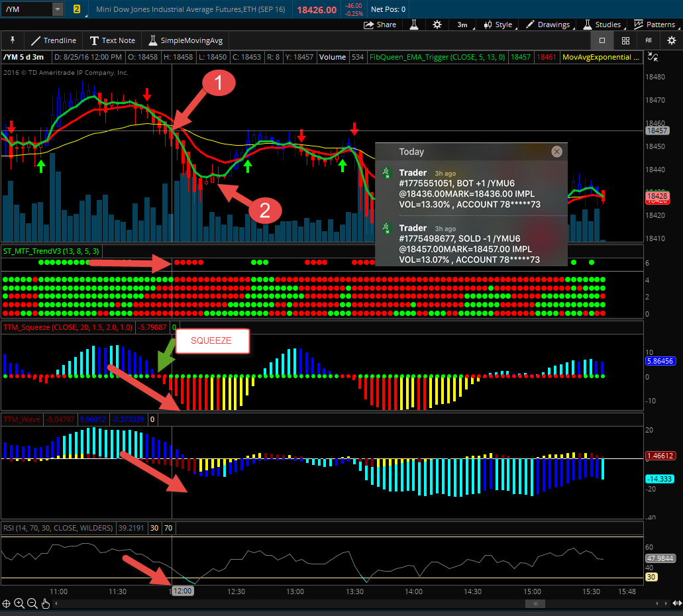Click the FibQueen_EMA_Trigger study label
Screen dimensions: 683x616
[x=437, y=57]
